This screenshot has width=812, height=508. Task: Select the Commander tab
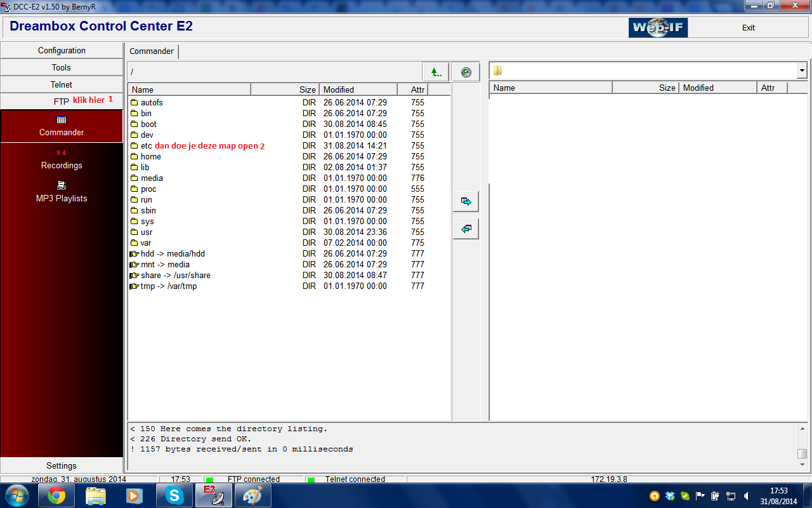tap(152, 51)
